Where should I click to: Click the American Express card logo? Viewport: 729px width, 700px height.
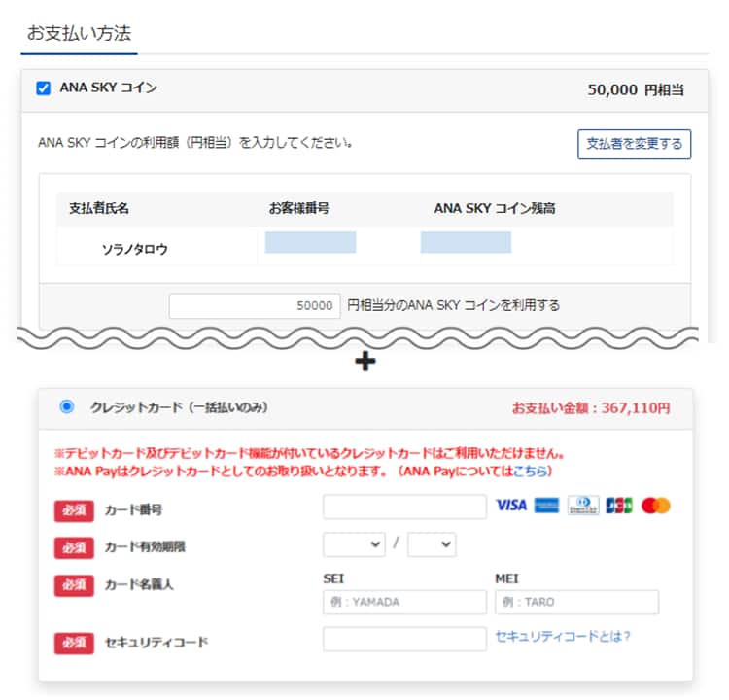[547, 506]
